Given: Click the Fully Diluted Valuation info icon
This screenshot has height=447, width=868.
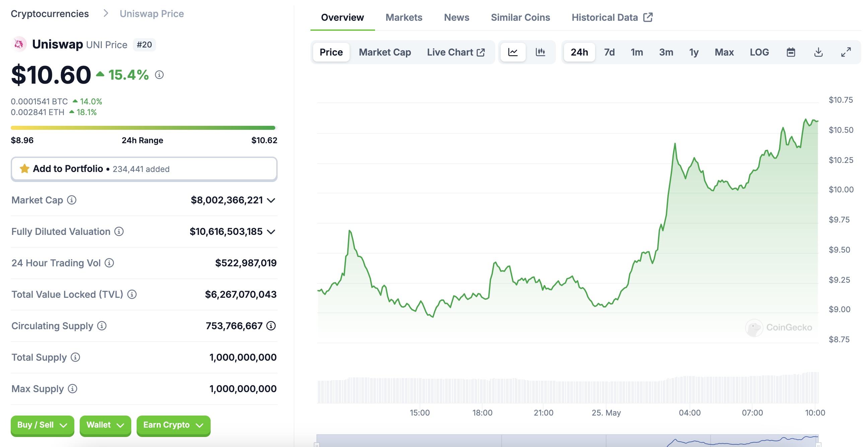Looking at the screenshot, I should click(119, 232).
